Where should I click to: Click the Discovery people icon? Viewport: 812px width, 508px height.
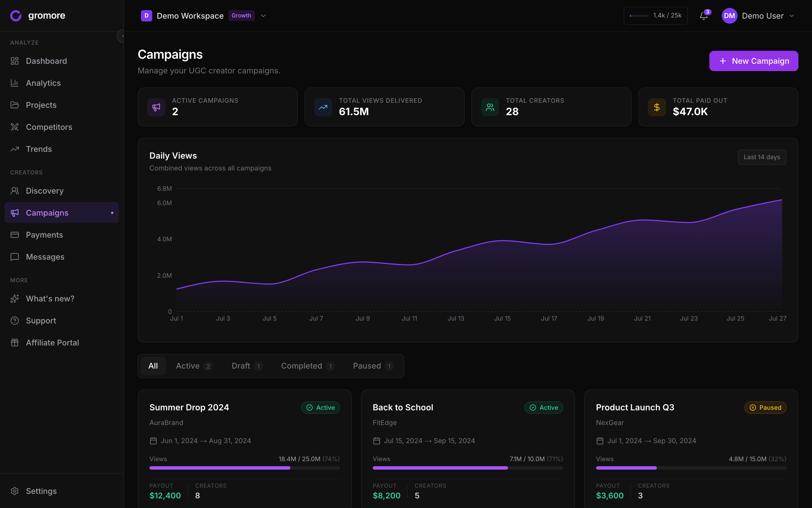pyautogui.click(x=14, y=191)
